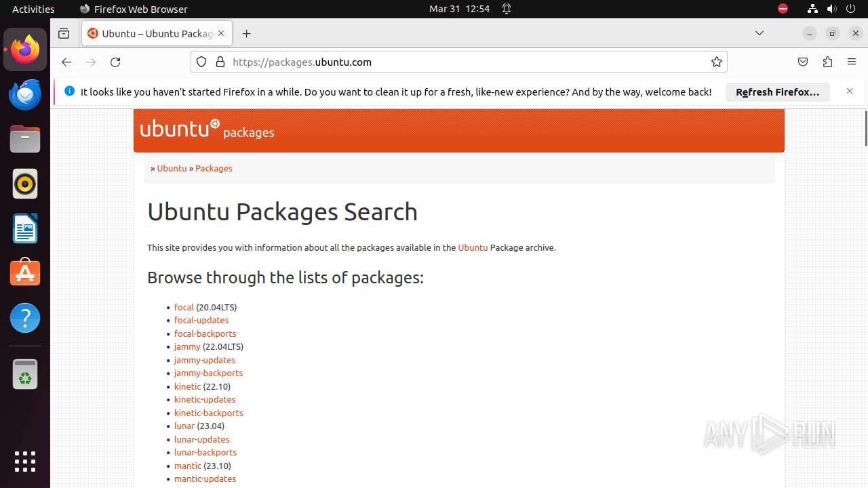The image size is (868, 488).
Task: Save page to Pocket
Action: tap(803, 62)
